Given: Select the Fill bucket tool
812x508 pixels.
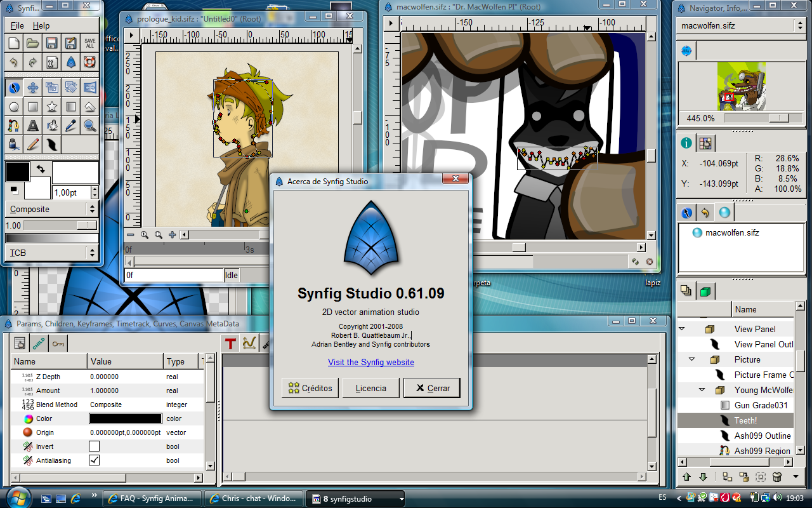Looking at the screenshot, I should coord(52,126).
